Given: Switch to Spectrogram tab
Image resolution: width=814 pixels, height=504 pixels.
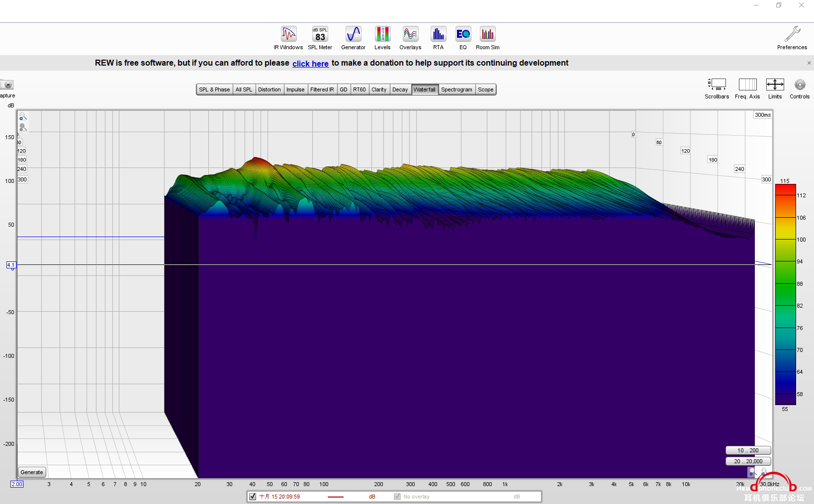Looking at the screenshot, I should [456, 89].
